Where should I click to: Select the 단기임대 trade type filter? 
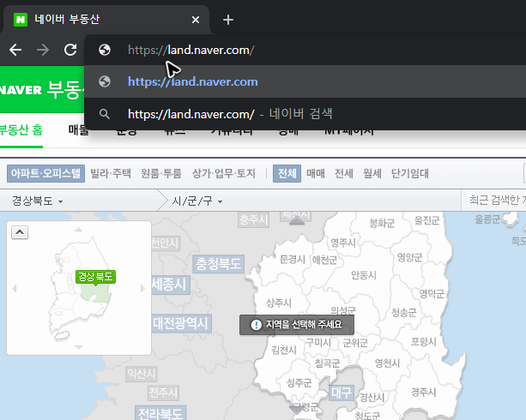[x=410, y=173]
